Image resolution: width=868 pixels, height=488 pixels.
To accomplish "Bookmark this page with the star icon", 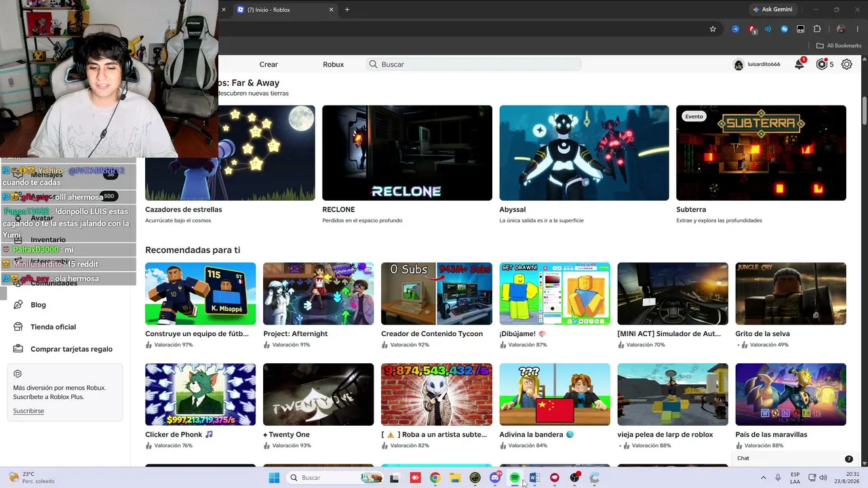I will pyautogui.click(x=713, y=29).
